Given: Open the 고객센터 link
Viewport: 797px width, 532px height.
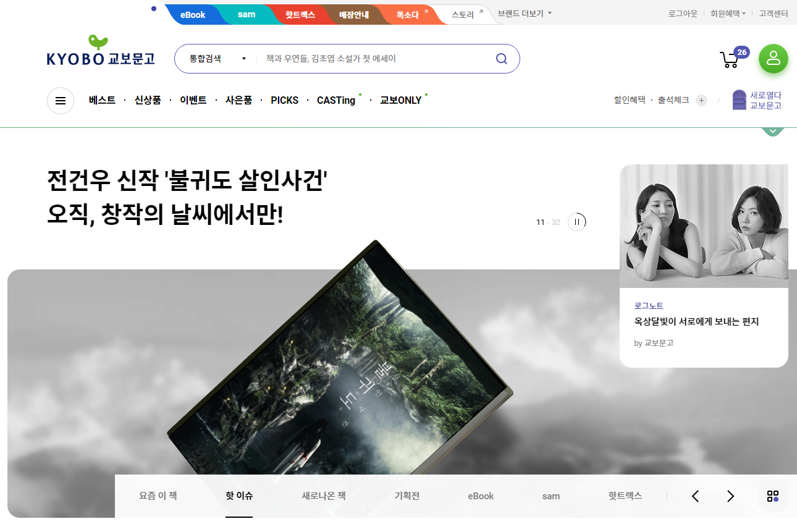Looking at the screenshot, I should pyautogui.click(x=774, y=13).
